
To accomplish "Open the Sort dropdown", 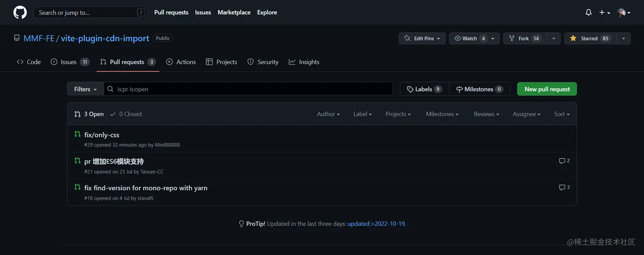I will tap(561, 114).
